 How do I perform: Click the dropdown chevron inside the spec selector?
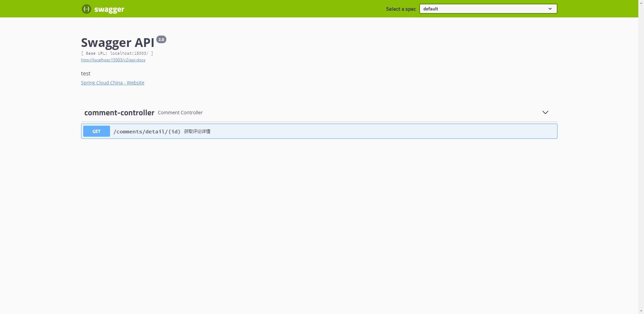point(550,9)
